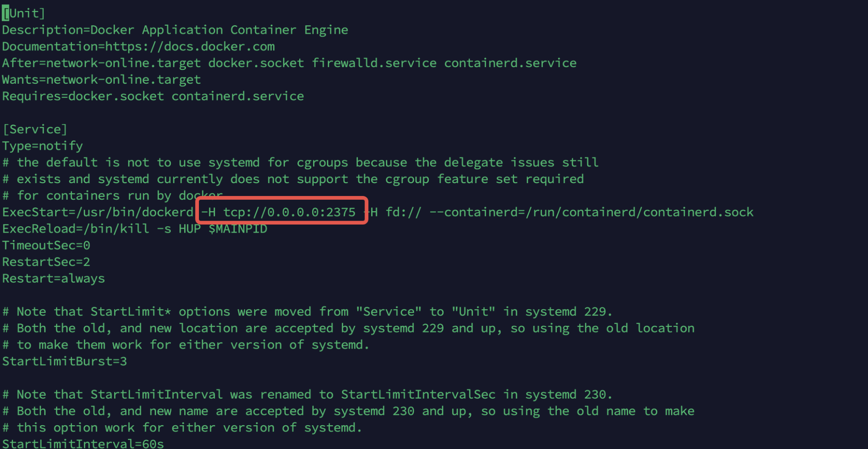The width and height of the screenshot is (868, 449).
Task: Click the Restart=always setting
Action: (x=53, y=279)
